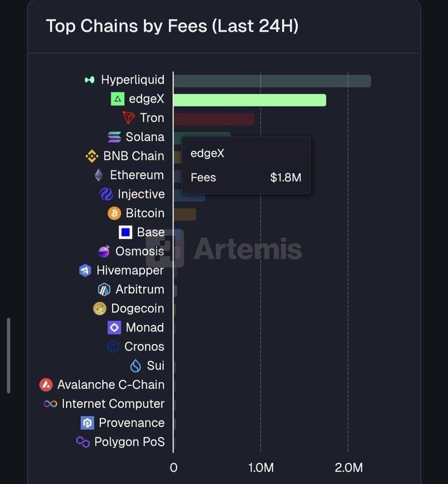
Task: Click the Hyperliquid chain logo icon
Action: tap(90, 80)
